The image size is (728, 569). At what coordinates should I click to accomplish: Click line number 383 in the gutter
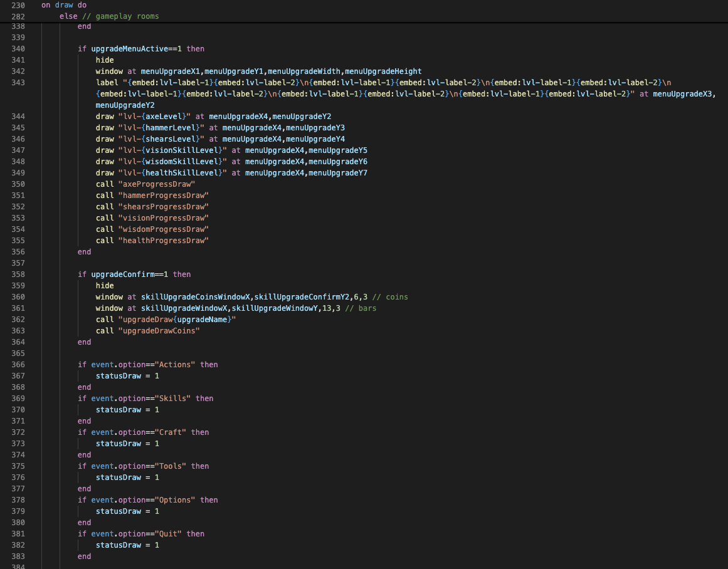coord(18,556)
